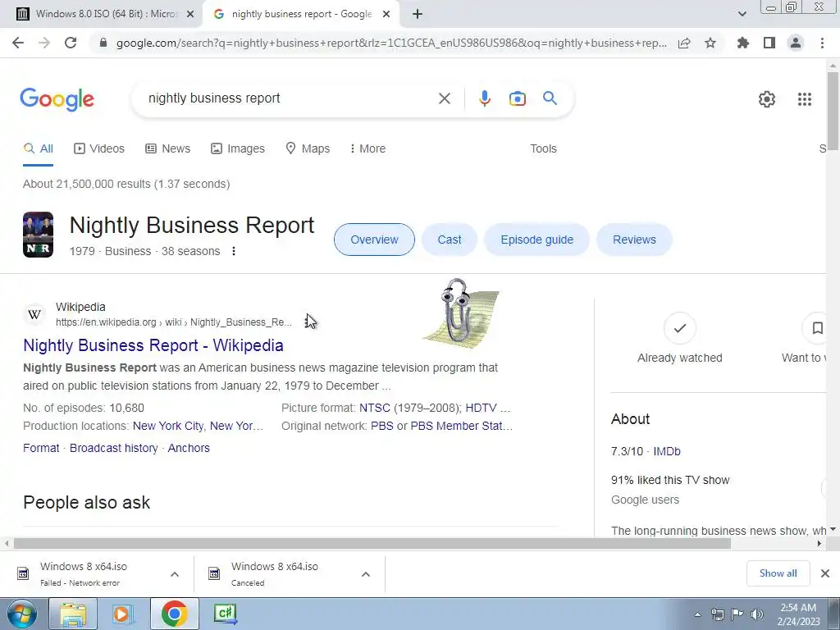
Task: Open options for canceled Windows 8 x64.iso download
Action: pos(366,574)
